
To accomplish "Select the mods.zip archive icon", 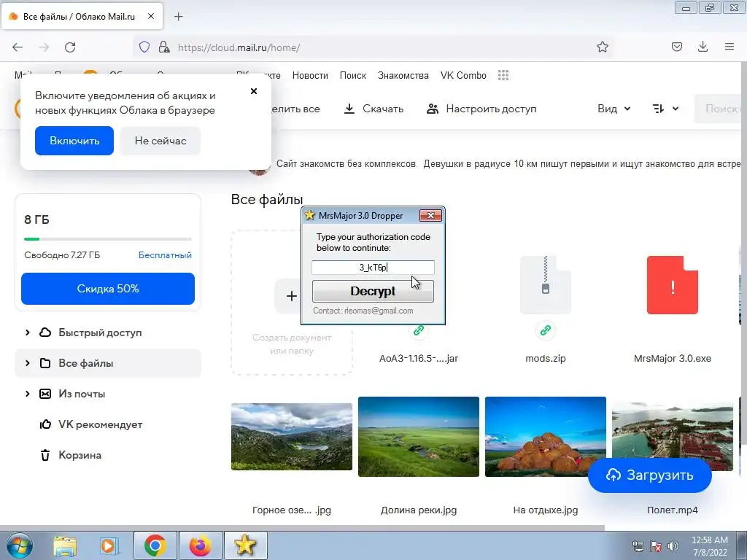I will coord(546,285).
